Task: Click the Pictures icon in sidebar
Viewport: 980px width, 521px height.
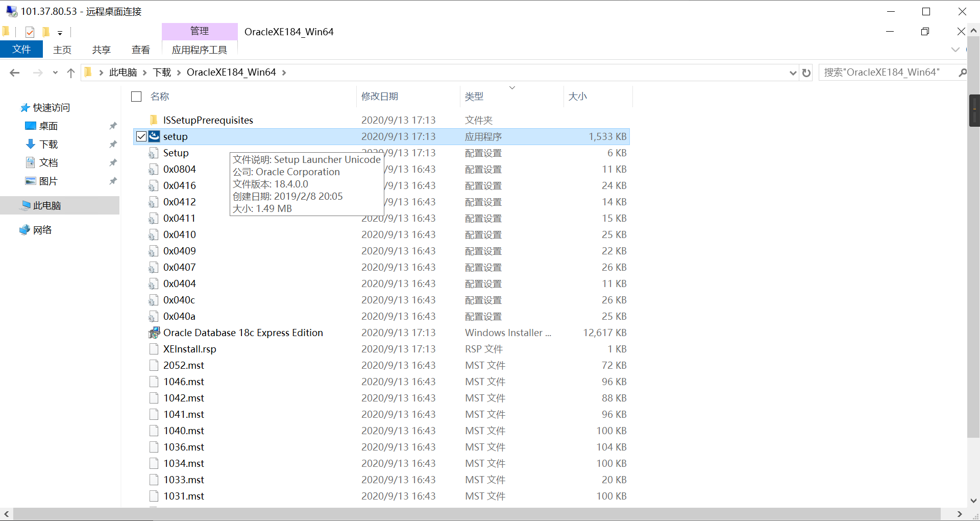Action: click(31, 181)
